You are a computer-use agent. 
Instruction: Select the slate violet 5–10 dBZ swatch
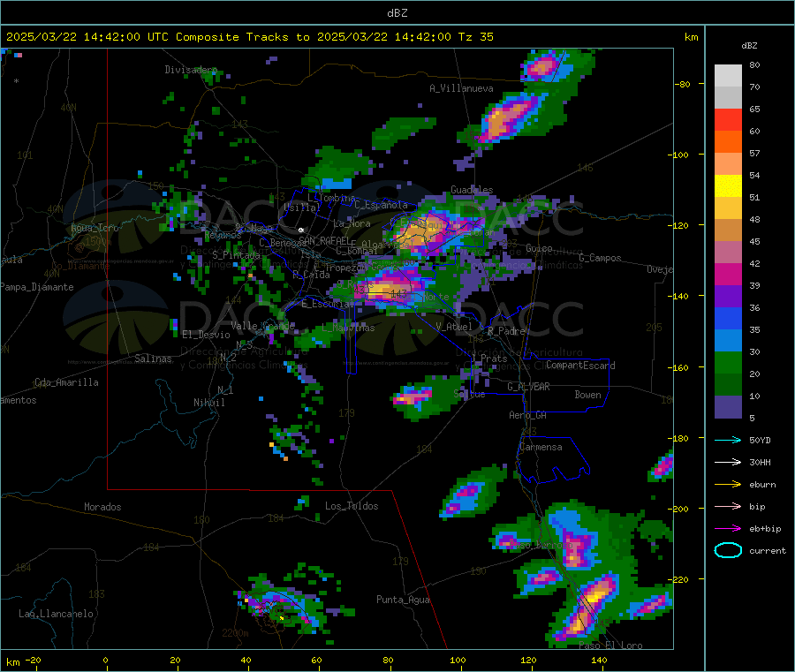point(728,407)
